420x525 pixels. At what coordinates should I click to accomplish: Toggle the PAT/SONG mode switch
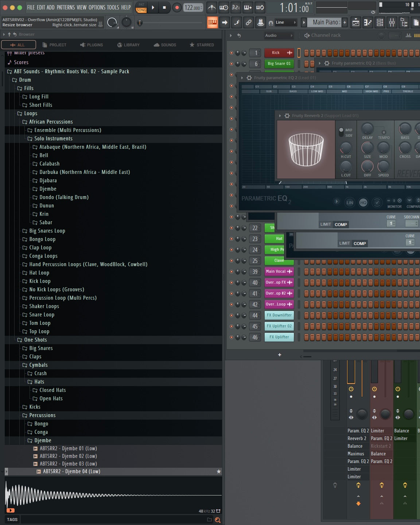pyautogui.click(x=141, y=8)
